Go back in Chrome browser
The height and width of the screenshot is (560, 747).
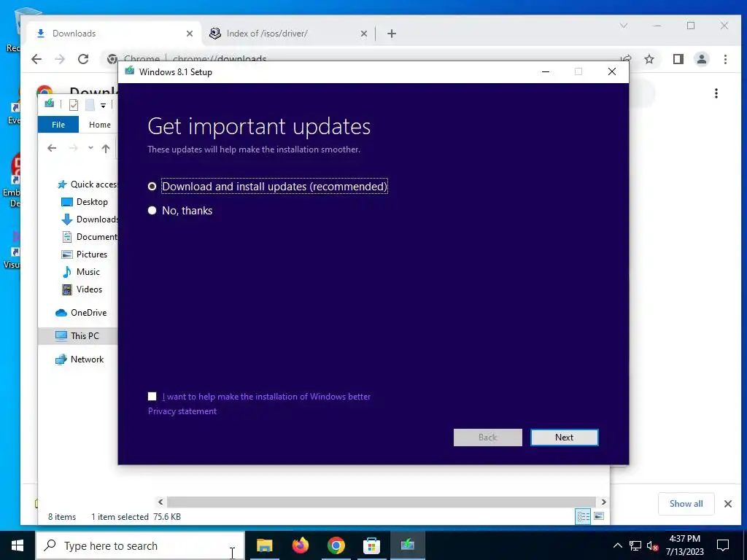tap(36, 59)
